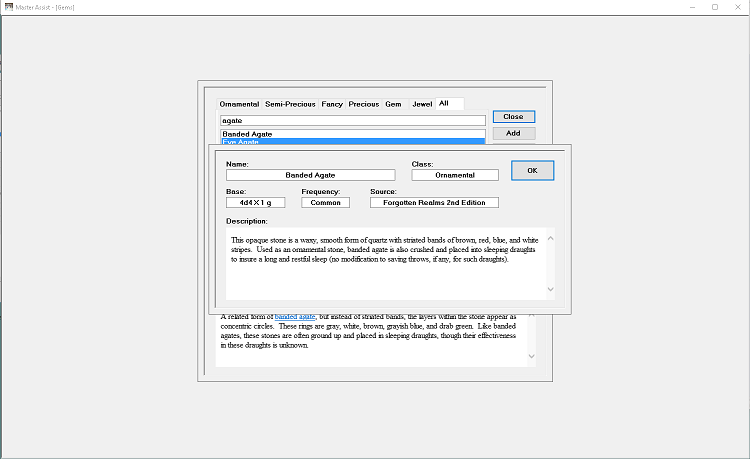Screen dimensions: 750x459
Task: Select the Jewel tab
Action: [422, 104]
